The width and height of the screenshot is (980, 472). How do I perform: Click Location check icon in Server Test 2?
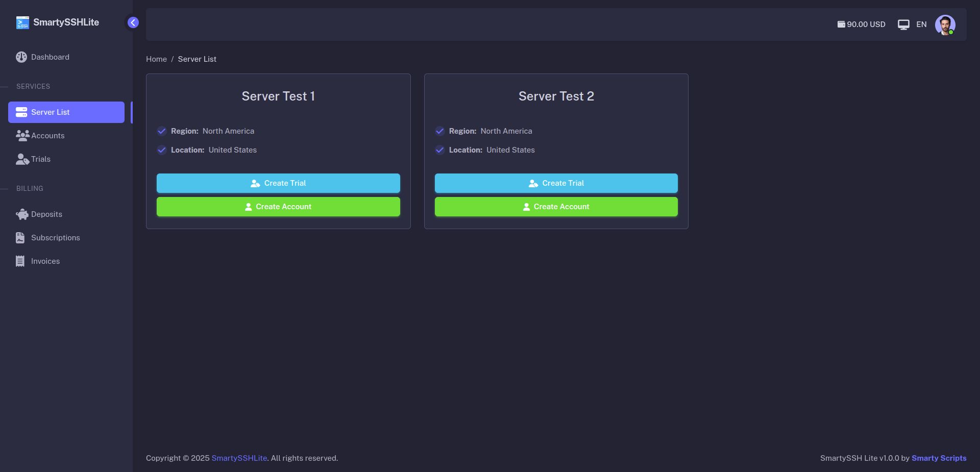(x=440, y=150)
